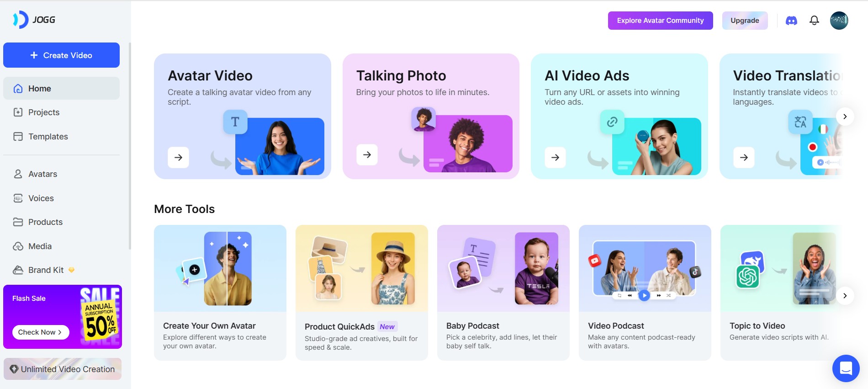868x389 pixels.
Task: Click arrow icon on AI Video Ads card
Action: pos(555,157)
